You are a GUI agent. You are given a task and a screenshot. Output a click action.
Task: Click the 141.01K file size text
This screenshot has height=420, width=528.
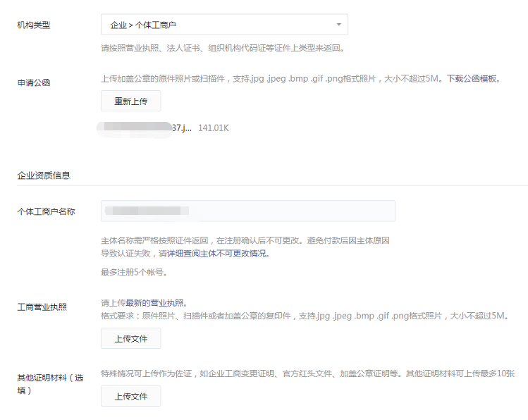[214, 128]
